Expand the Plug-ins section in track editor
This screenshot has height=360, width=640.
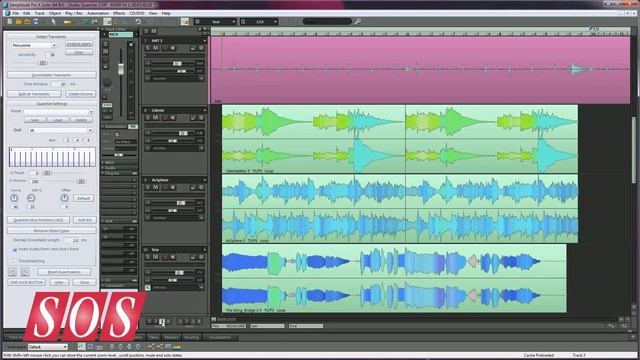click(103, 173)
